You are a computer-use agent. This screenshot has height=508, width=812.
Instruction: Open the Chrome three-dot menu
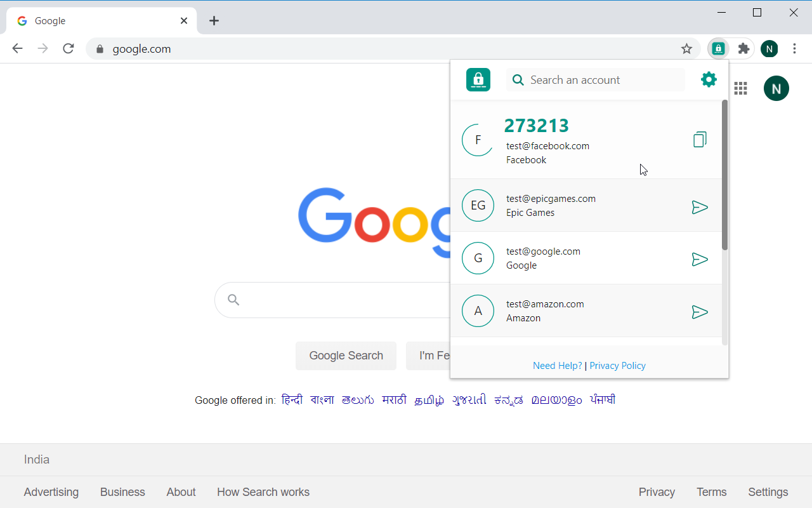794,48
